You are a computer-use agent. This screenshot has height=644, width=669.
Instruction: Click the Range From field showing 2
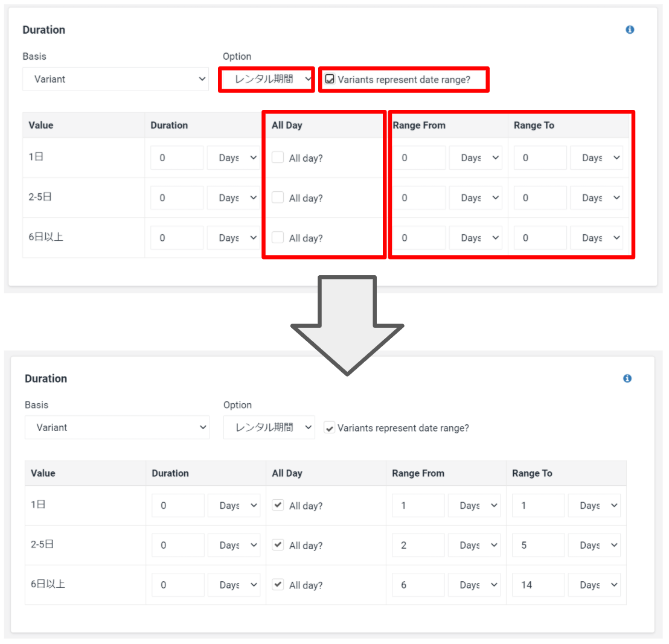tap(418, 545)
